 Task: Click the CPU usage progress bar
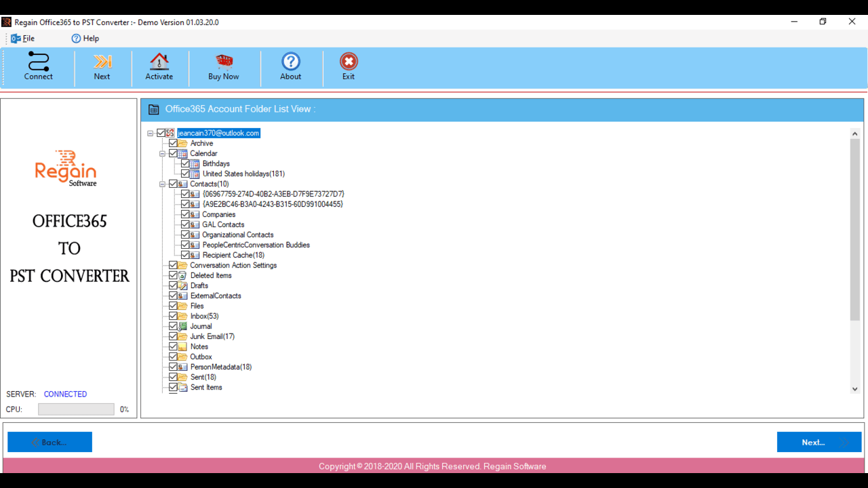coord(76,409)
